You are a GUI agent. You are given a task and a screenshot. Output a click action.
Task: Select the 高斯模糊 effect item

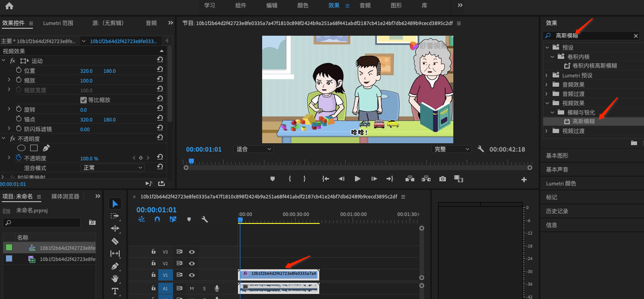pos(584,121)
